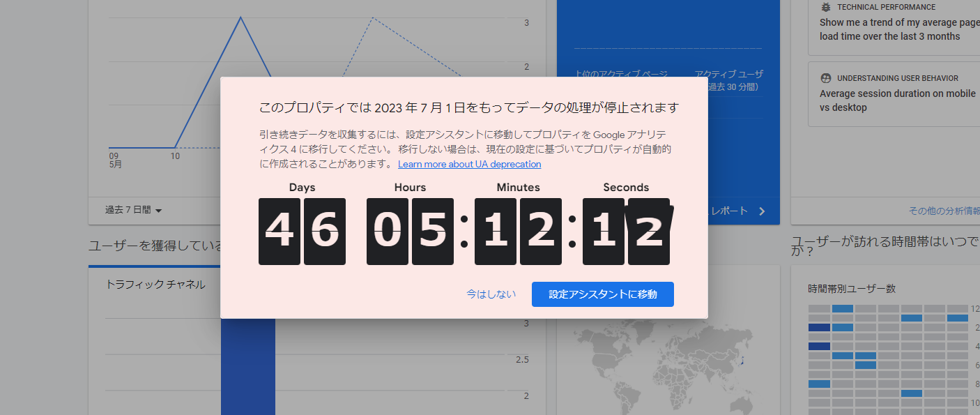980x415 pixels.
Task: Click the Understanding User Behavior face icon
Action: click(825, 78)
